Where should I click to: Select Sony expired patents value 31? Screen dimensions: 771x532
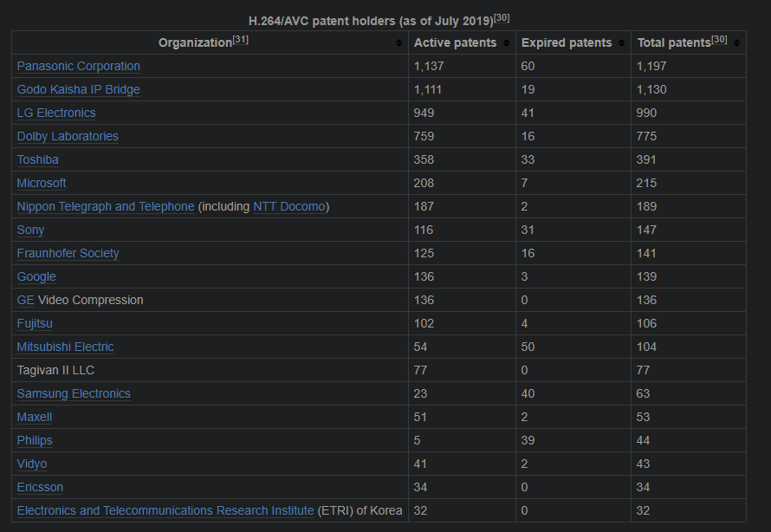point(528,230)
